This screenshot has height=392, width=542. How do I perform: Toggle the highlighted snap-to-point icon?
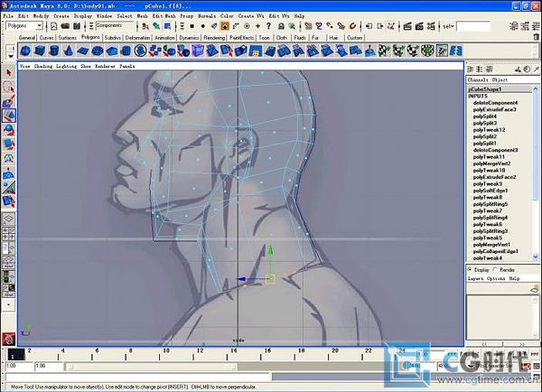click(x=225, y=26)
